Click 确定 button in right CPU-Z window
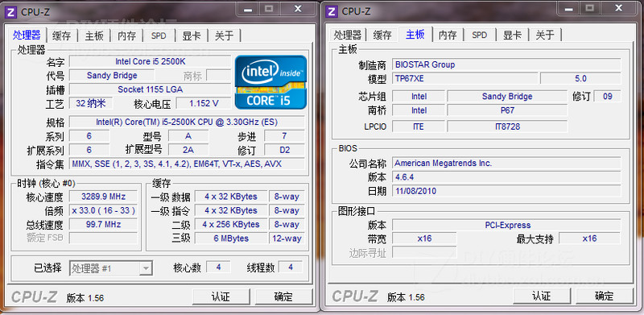This screenshot has height=315, width=644. 605,296
